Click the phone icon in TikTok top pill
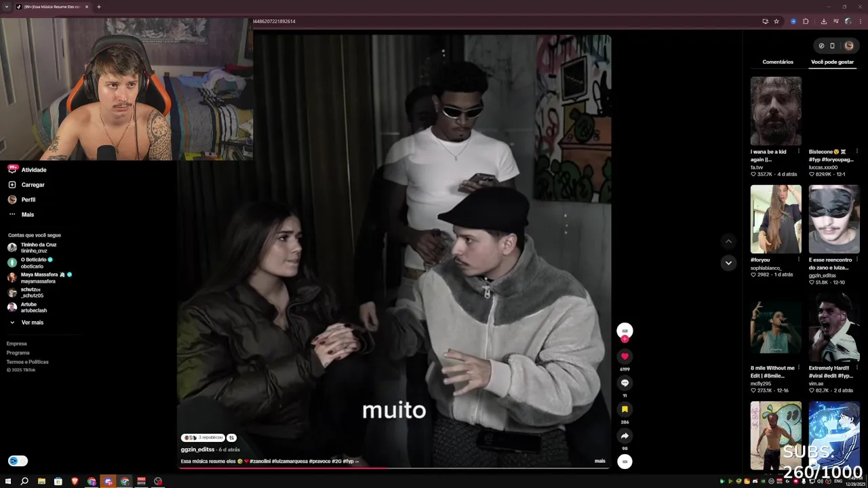Screen dimensions: 868x488 tap(833, 46)
